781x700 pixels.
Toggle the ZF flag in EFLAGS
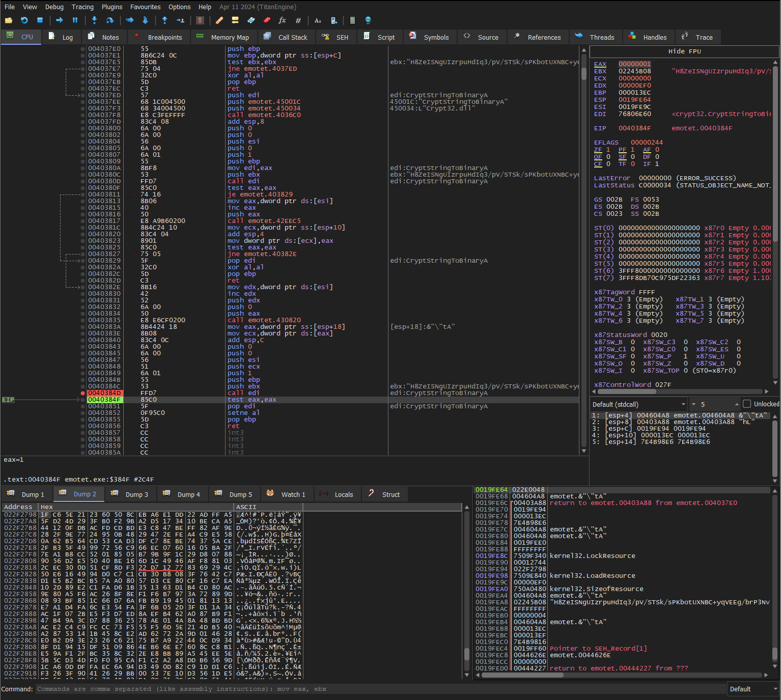tap(608, 150)
